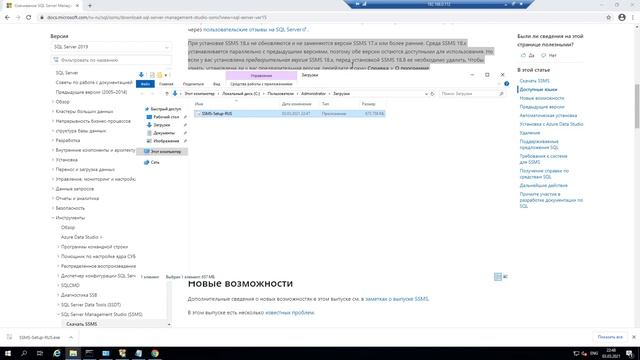
Task: Open the Вид ribbon tab
Action: coord(216,84)
